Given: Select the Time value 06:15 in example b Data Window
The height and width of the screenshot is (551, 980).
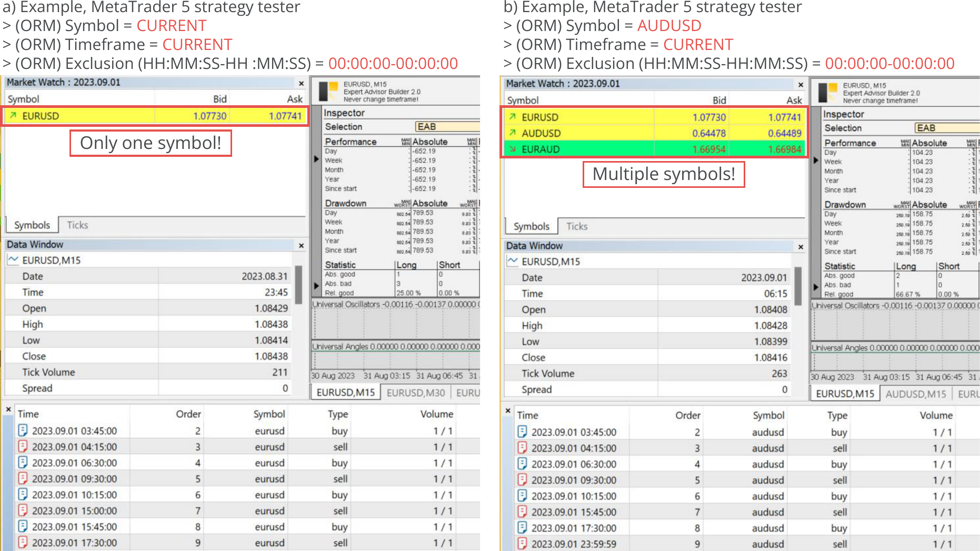Looking at the screenshot, I should [776, 293].
